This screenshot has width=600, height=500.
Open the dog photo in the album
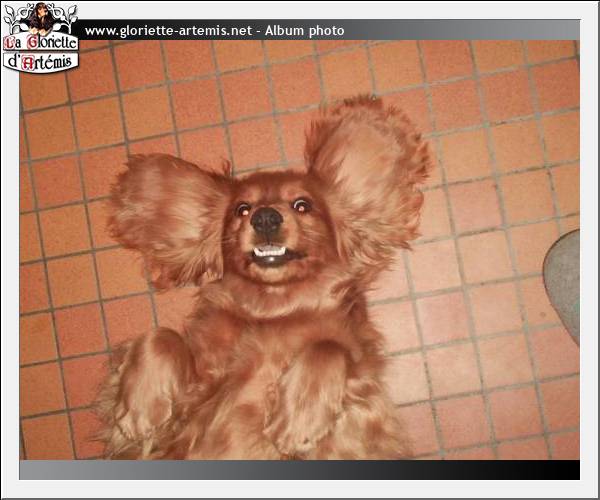300,249
